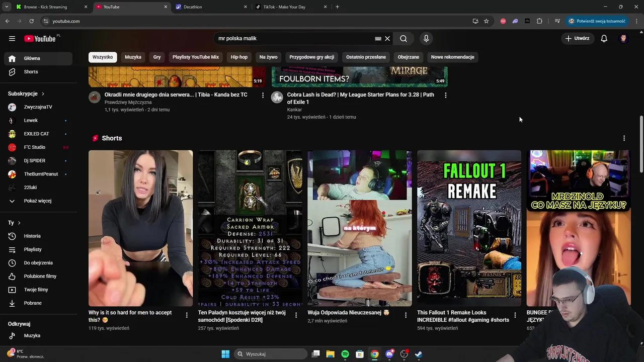Screen dimensions: 644x362
Task: Open Historia in sidebar
Action: (x=38, y=236)
